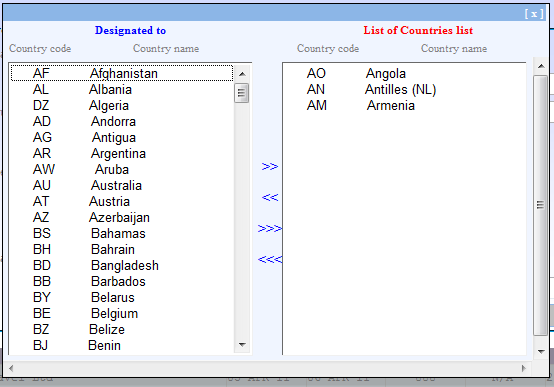Select the Belize row
The image size is (554, 387).
click(x=122, y=329)
